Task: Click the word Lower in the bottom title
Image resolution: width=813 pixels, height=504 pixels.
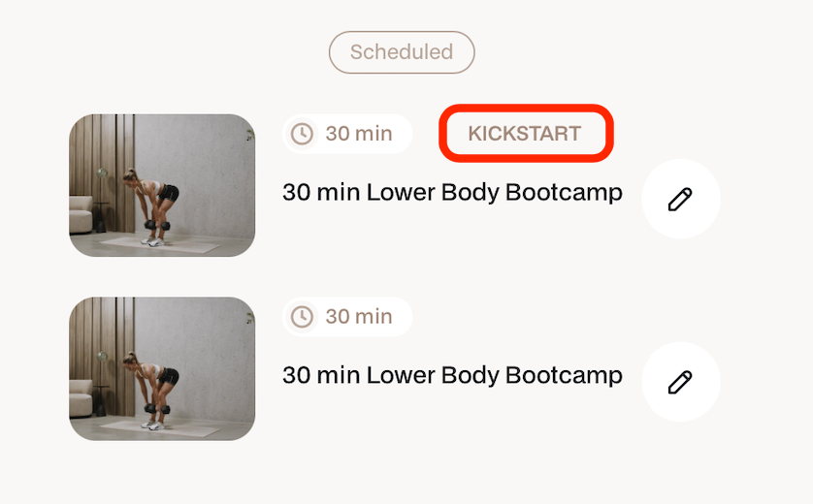Action: pyautogui.click(x=401, y=375)
